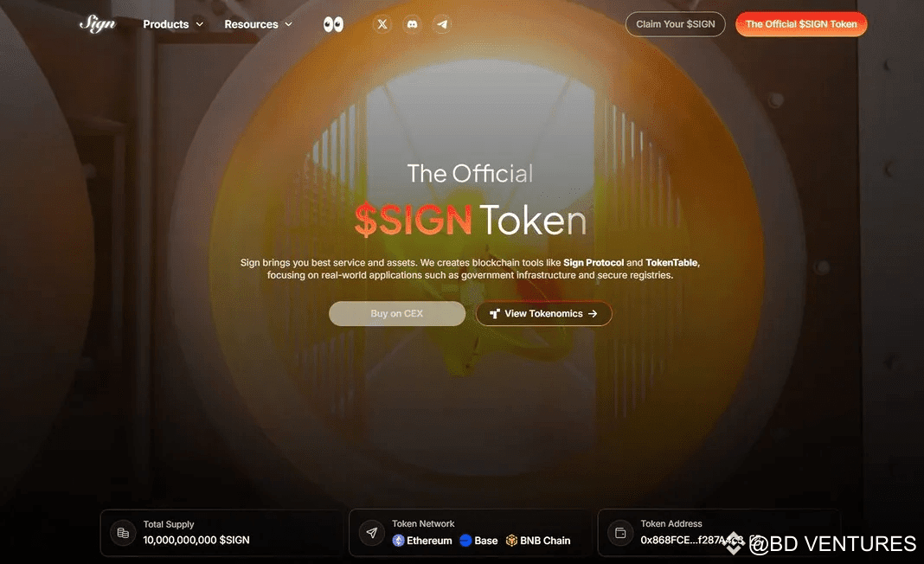Click Claim Your $SIGN button
The height and width of the screenshot is (564, 924).
point(676,24)
